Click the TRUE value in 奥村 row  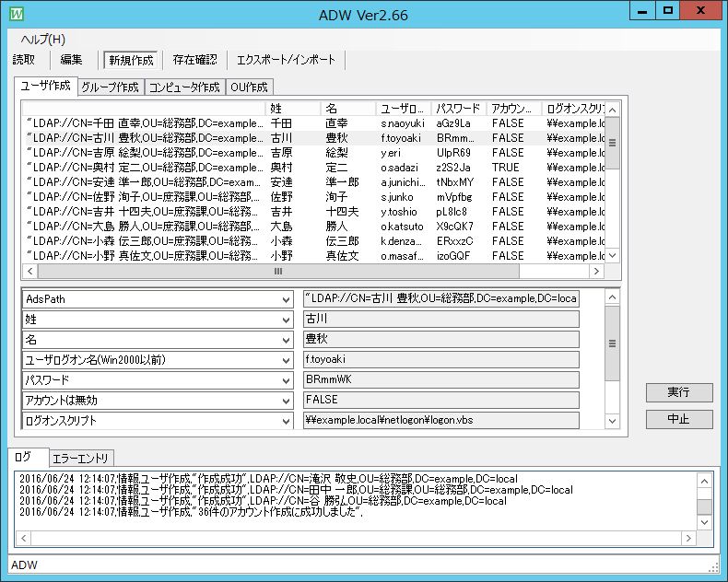505,168
